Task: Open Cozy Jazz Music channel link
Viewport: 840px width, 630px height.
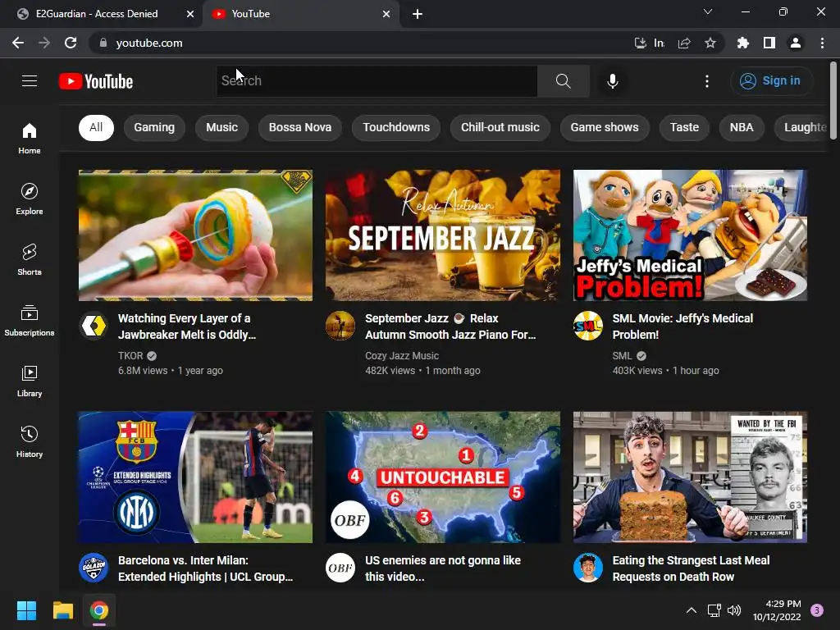Action: click(x=402, y=356)
